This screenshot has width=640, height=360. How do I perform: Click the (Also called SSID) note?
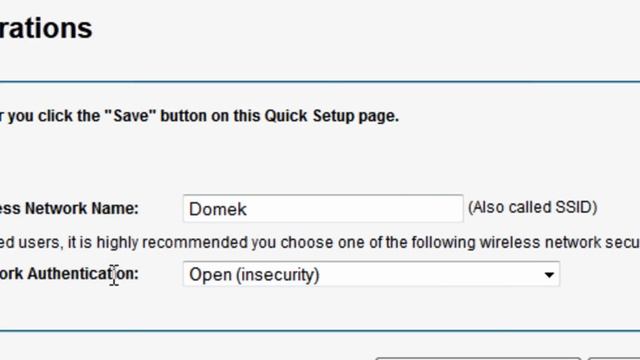tap(533, 207)
